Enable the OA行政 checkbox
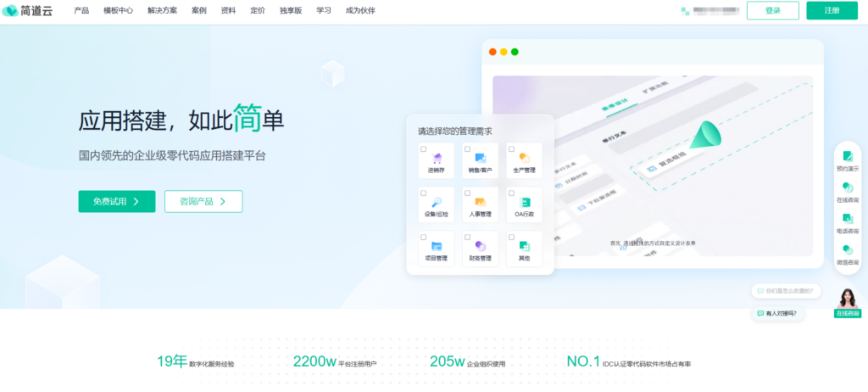 [x=511, y=193]
